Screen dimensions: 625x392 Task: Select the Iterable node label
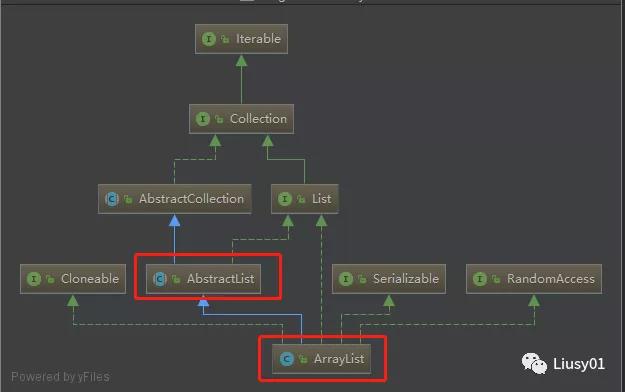258,39
